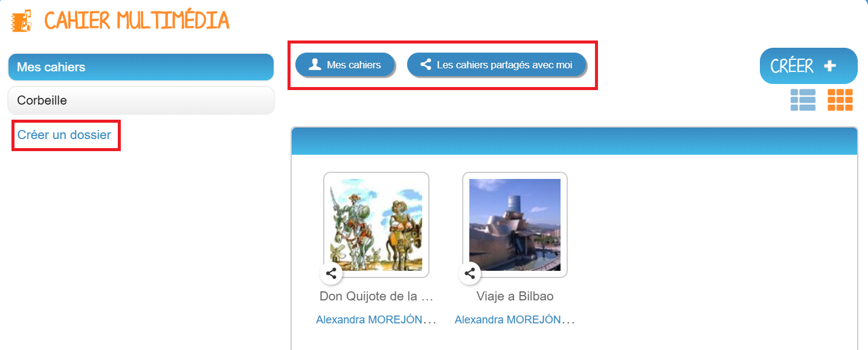868x350 pixels.
Task: Click the Viaje a Bilbao title
Action: click(515, 297)
